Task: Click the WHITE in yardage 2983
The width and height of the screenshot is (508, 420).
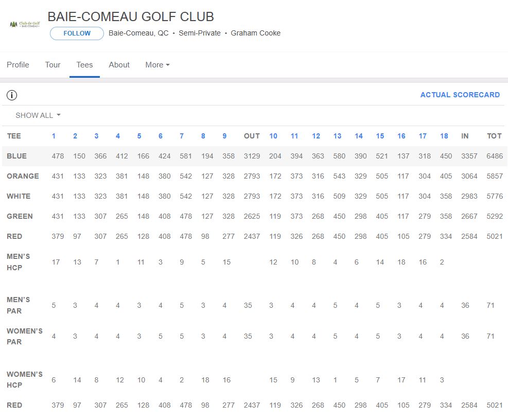Action: point(469,197)
